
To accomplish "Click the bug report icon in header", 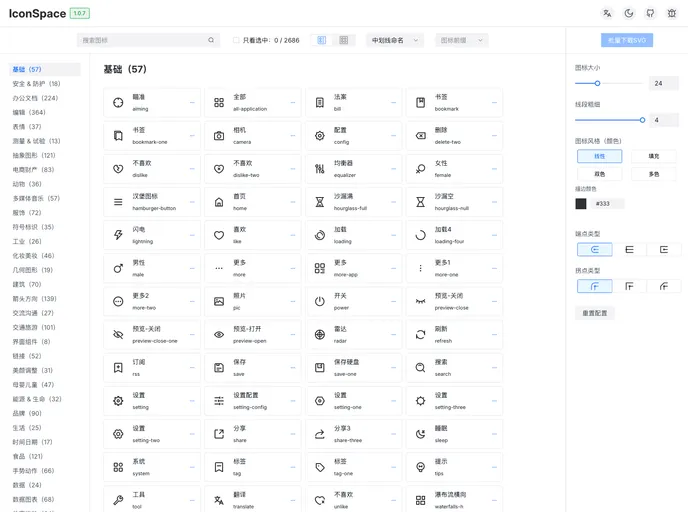I will click(672, 13).
